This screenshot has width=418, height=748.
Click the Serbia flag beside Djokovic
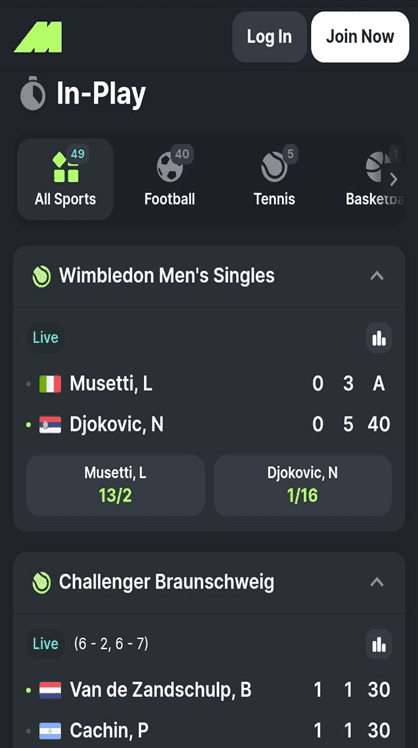pyautogui.click(x=50, y=425)
